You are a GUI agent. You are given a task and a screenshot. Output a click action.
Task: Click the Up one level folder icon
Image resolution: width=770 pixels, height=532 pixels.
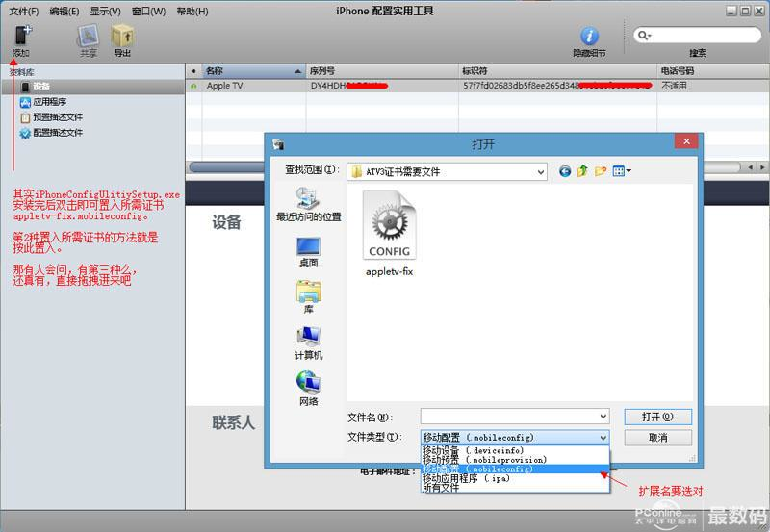click(x=582, y=171)
